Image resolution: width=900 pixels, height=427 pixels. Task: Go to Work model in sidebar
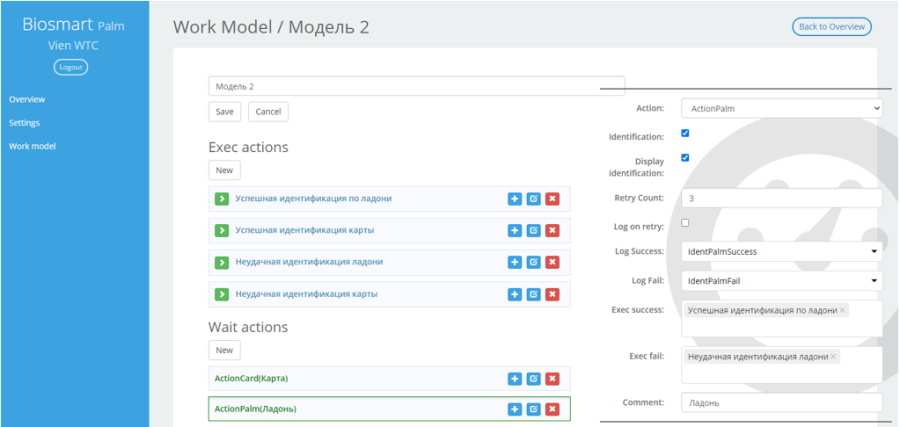point(32,146)
